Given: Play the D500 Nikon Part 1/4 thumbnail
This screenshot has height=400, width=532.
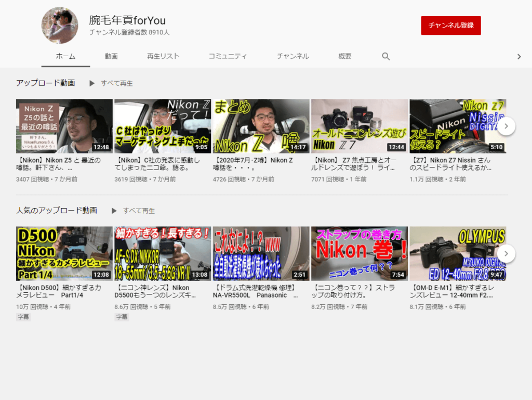Looking at the screenshot, I should (x=64, y=254).
